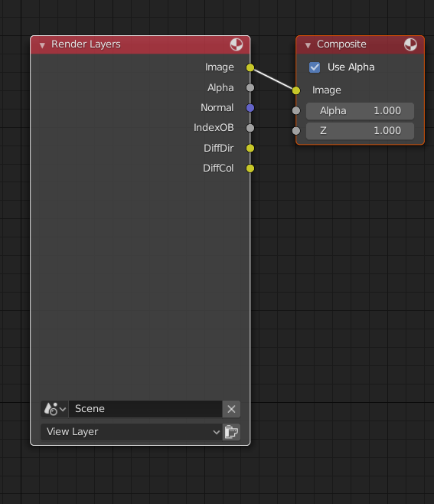
Task: Adjust the Alpha 1.000 value slider
Action: click(360, 111)
